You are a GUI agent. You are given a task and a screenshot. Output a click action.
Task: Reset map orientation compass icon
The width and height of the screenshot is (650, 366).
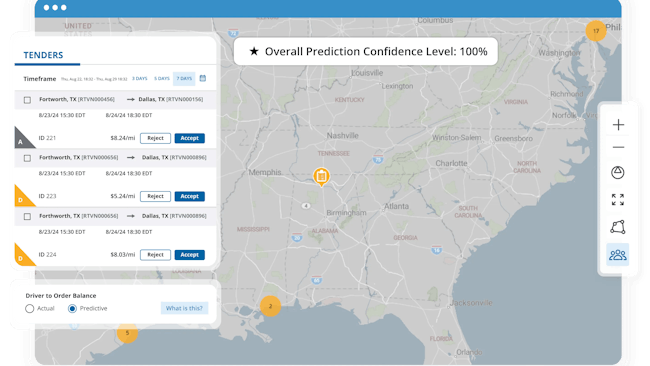tap(618, 172)
